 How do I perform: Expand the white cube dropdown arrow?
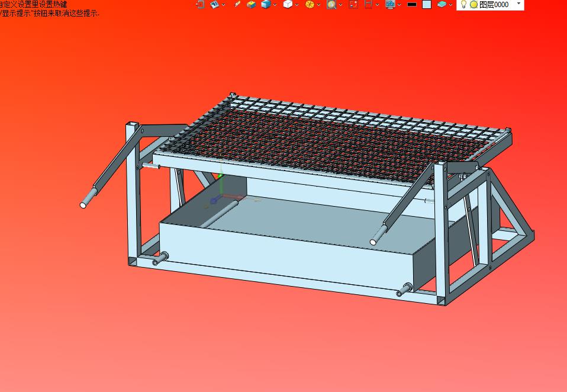(297, 5)
